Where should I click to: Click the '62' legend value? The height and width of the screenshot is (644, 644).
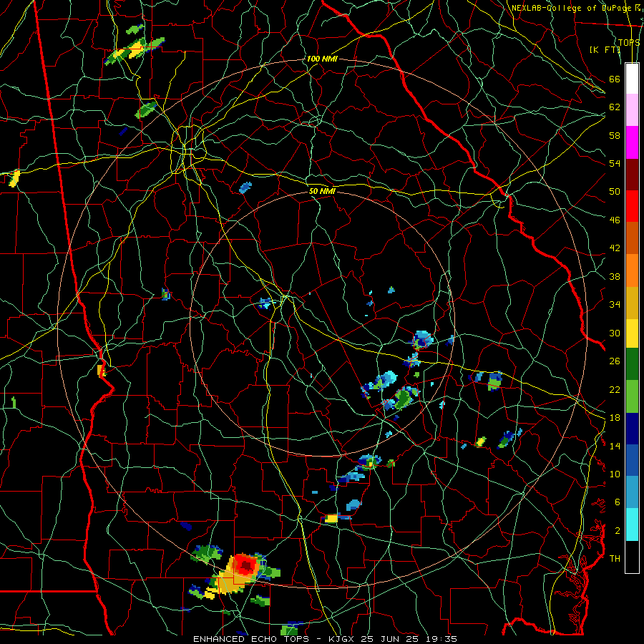(x=615, y=107)
